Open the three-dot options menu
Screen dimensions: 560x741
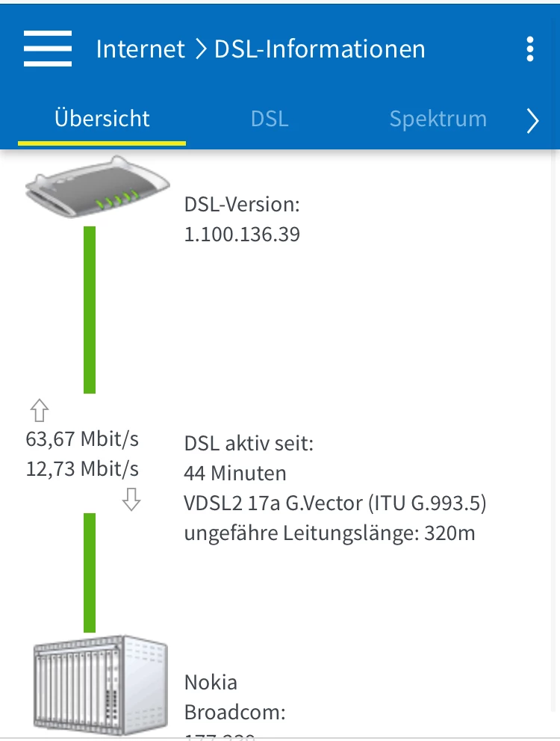click(529, 49)
